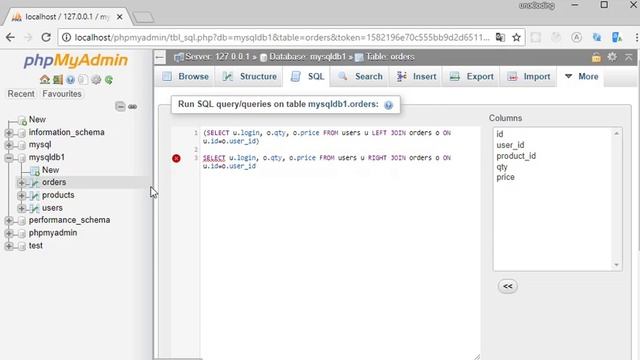Create New database at tree top

coord(37,120)
